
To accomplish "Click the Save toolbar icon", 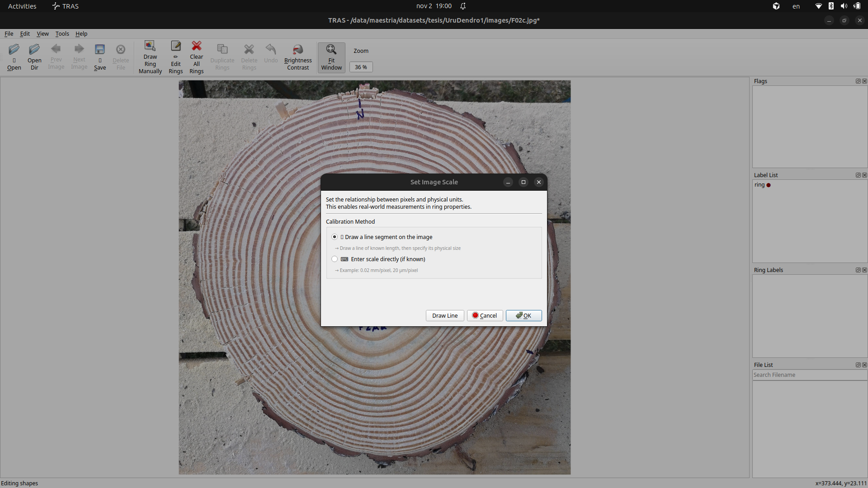I will tap(100, 50).
